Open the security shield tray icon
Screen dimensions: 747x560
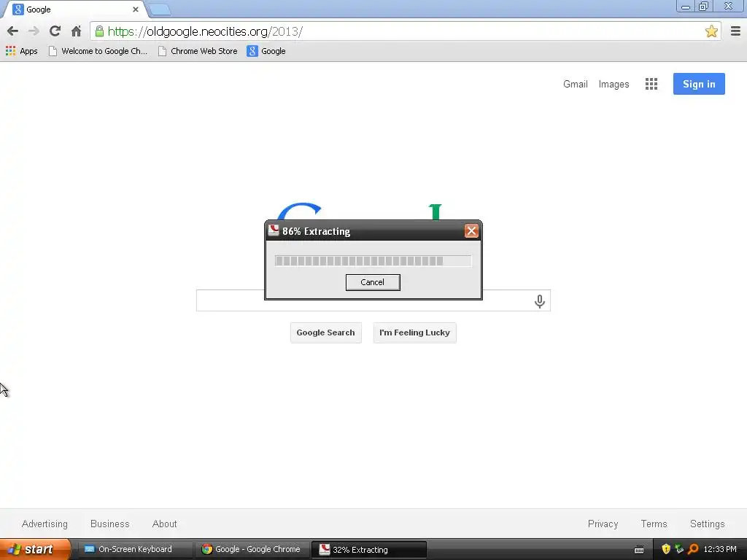click(665, 549)
